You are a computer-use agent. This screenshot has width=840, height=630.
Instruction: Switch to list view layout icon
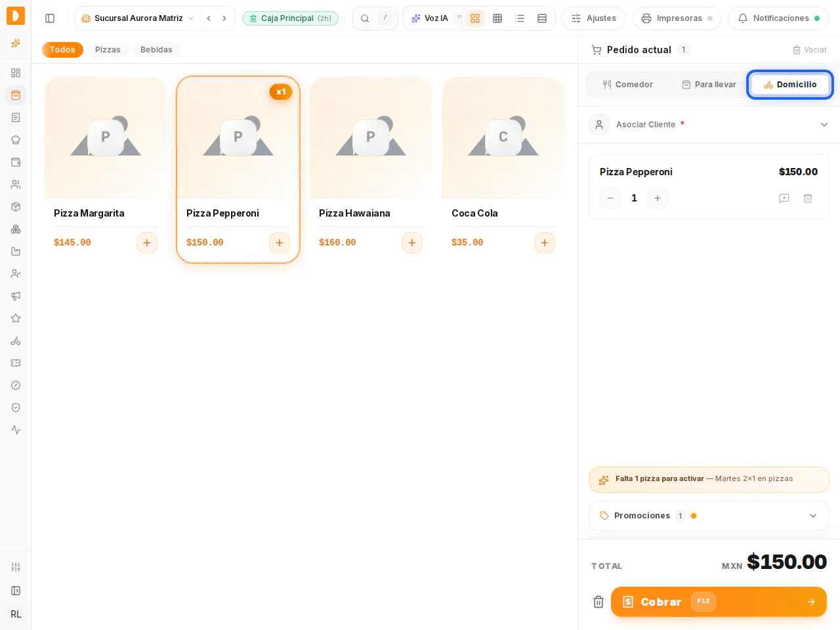[520, 18]
